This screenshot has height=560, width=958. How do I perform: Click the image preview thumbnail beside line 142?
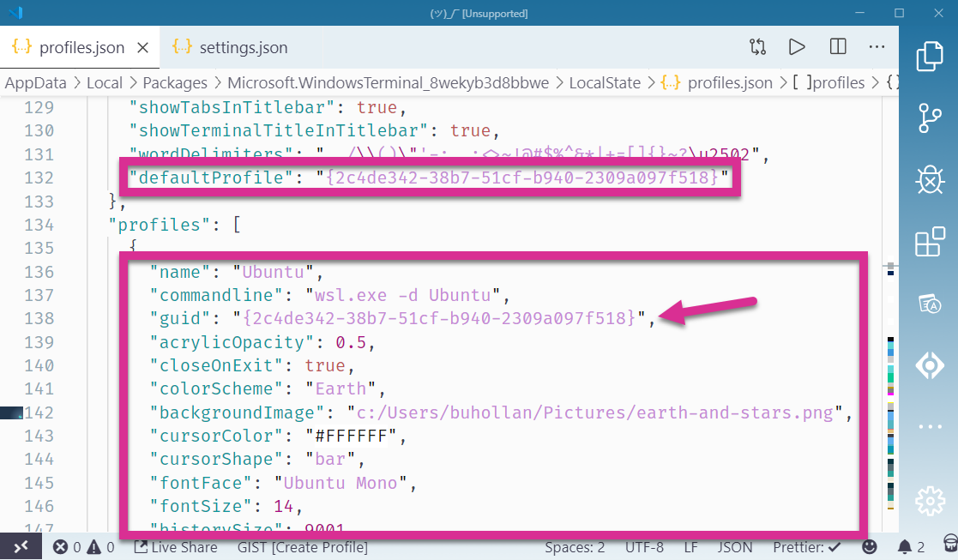tap(11, 412)
